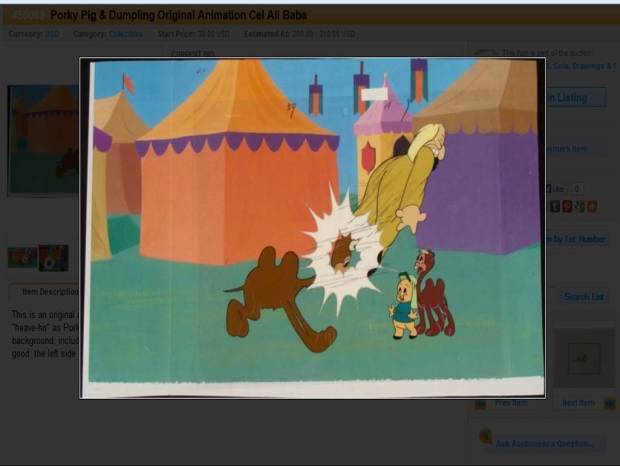Viewport: 620px width, 466px height.
Task: Click the enlarged animation cel image
Action: click(x=312, y=227)
